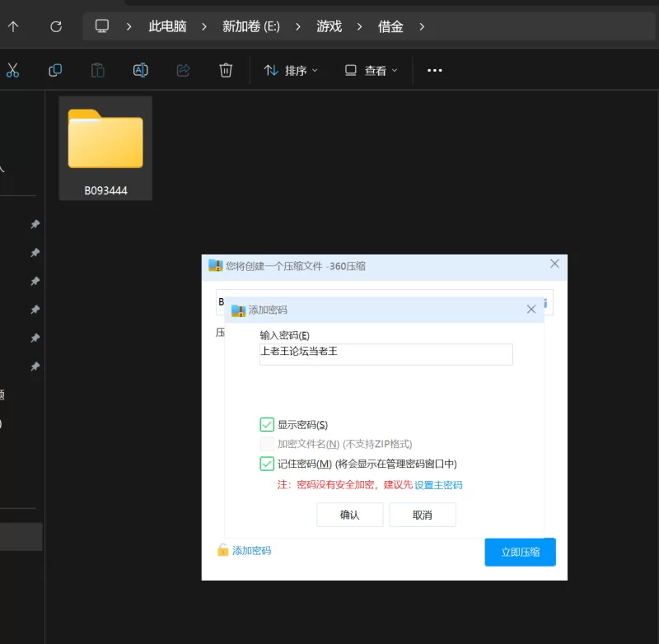Toggle 记住密码(M) checkbox
The height and width of the screenshot is (644, 659).
point(267,464)
